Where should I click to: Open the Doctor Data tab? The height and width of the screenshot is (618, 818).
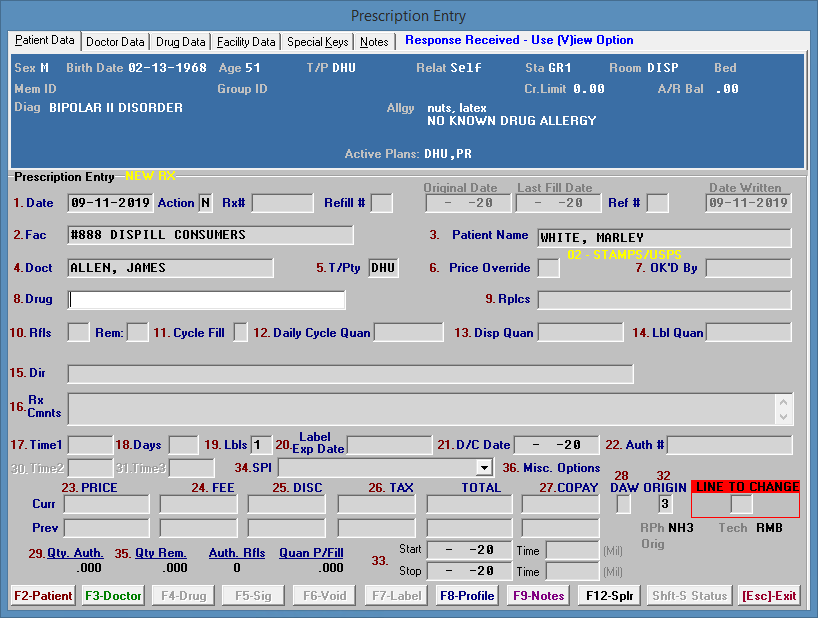tap(115, 42)
